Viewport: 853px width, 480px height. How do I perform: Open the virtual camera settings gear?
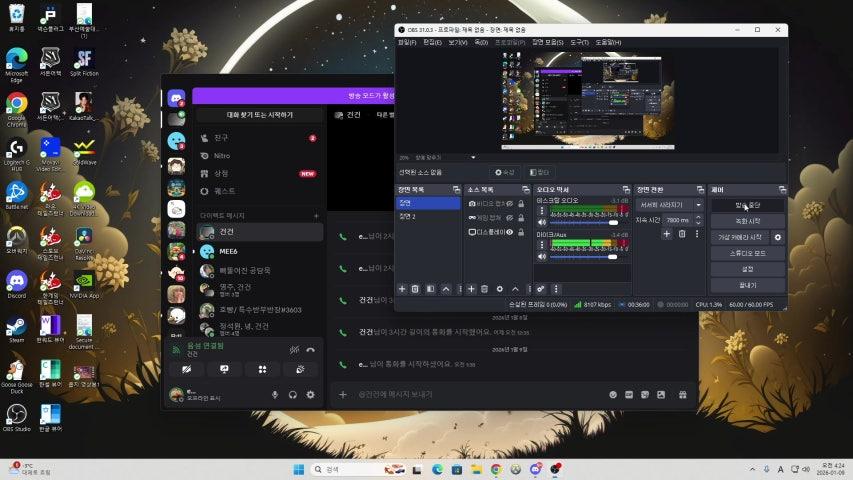[778, 237]
